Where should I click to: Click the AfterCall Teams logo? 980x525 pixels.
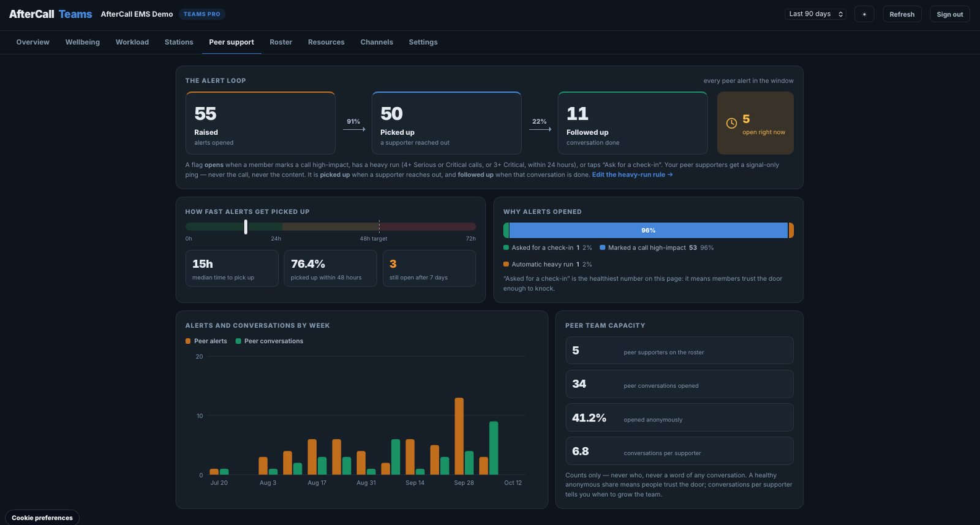(x=51, y=14)
